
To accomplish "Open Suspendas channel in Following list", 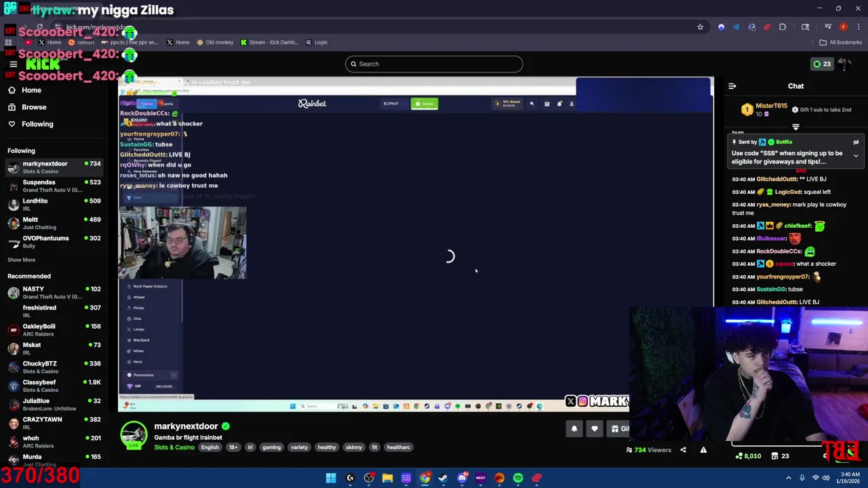I will pos(54,186).
